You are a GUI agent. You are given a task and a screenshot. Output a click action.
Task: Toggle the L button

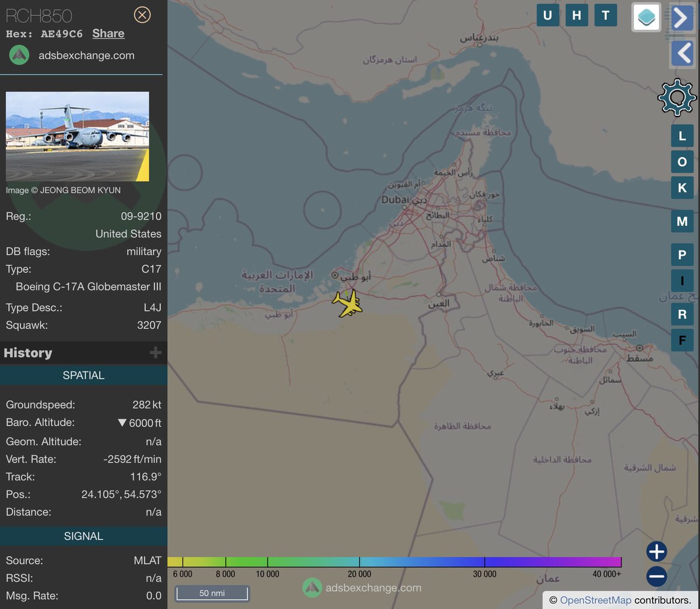click(x=682, y=136)
